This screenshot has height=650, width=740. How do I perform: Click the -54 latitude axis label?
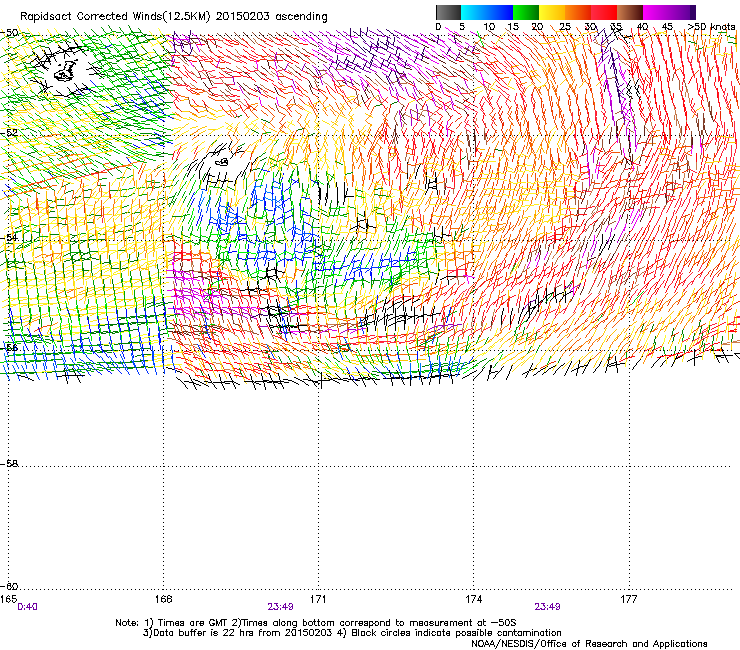(9, 237)
